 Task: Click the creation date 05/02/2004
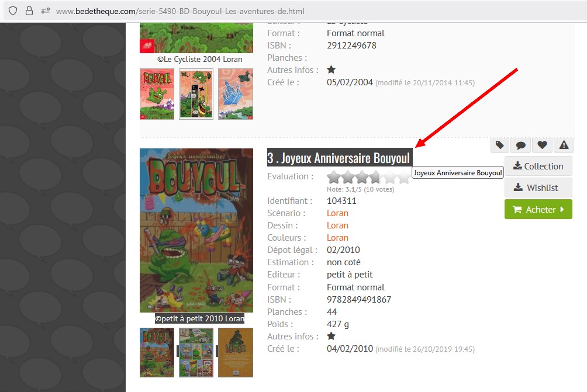click(350, 82)
